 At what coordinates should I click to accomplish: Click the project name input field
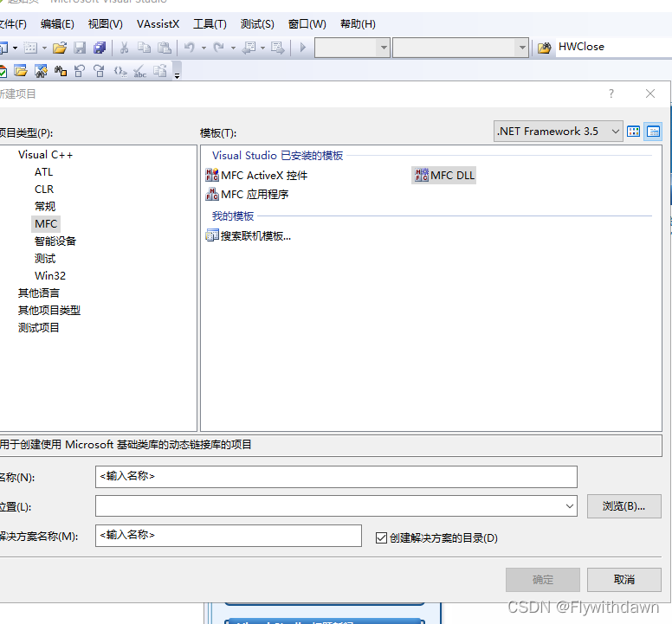click(336, 477)
